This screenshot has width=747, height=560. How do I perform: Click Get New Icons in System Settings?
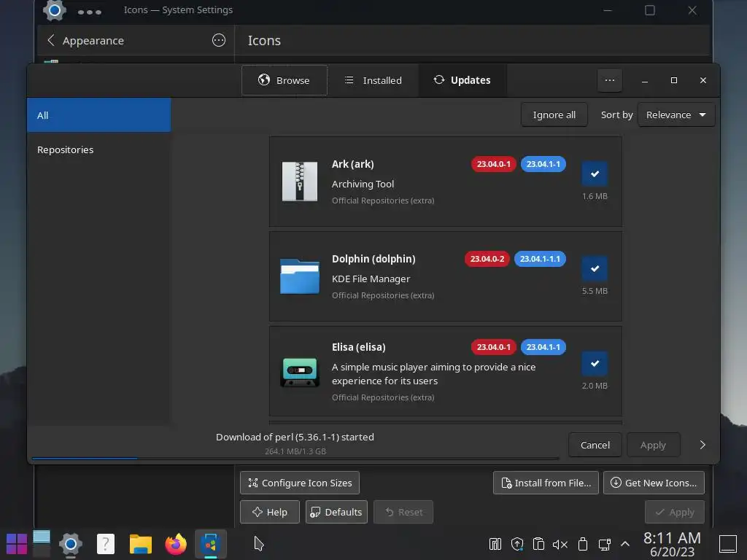(654, 483)
